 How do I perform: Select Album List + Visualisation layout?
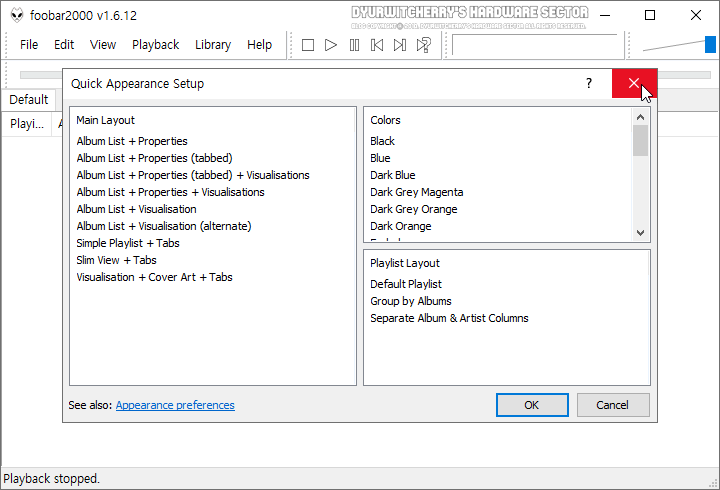point(136,209)
